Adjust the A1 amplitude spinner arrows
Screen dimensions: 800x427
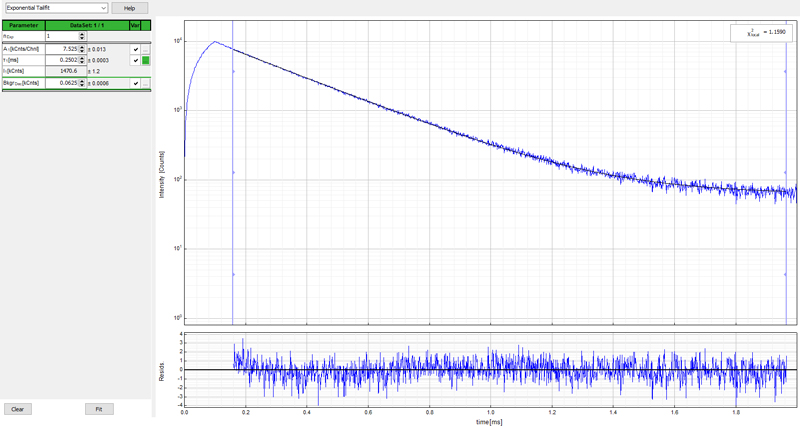click(82, 49)
